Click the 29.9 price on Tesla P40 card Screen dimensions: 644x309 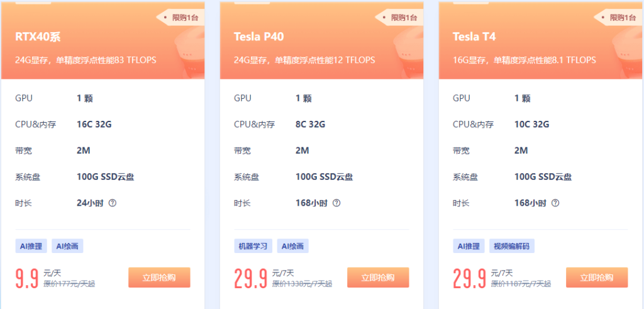pyautogui.click(x=251, y=279)
